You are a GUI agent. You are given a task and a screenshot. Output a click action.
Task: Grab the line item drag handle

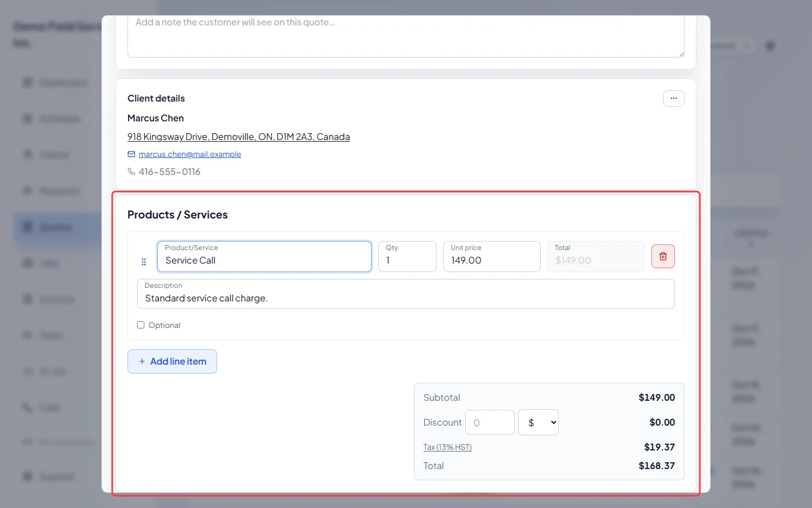(x=144, y=262)
